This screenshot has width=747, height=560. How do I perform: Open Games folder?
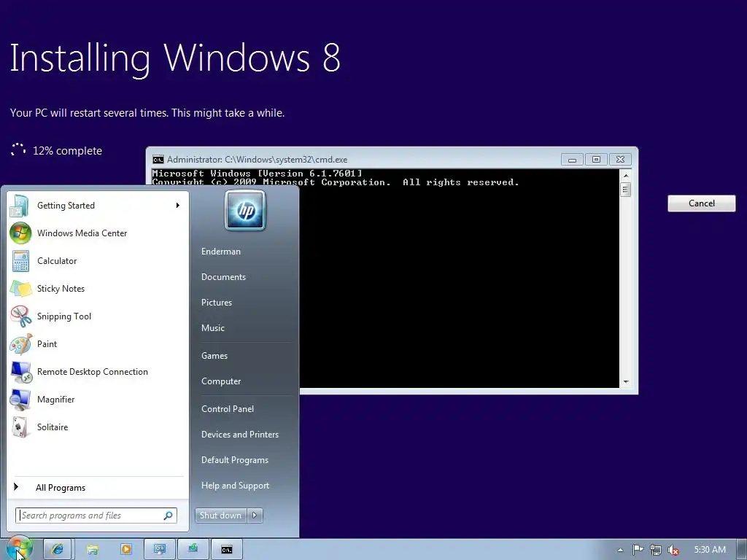pyautogui.click(x=214, y=356)
